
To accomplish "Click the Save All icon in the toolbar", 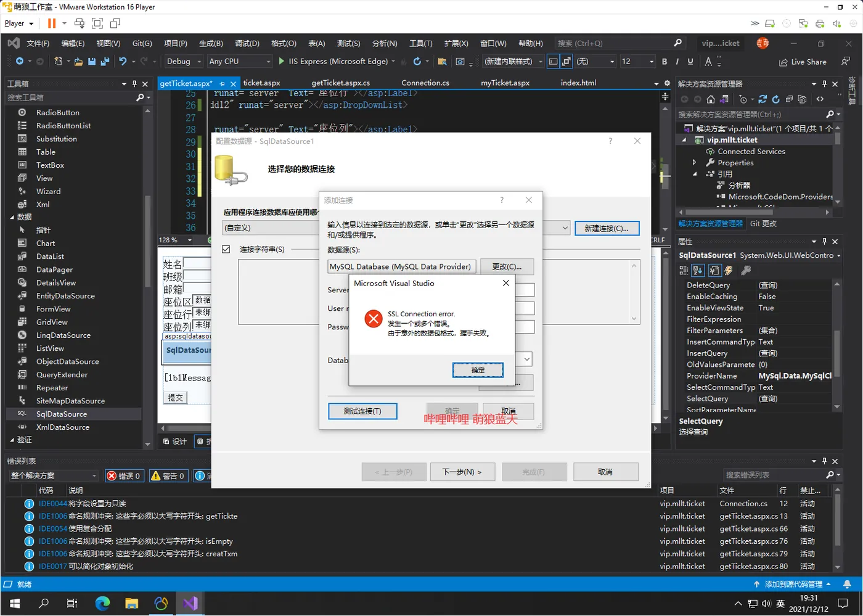I will click(105, 61).
